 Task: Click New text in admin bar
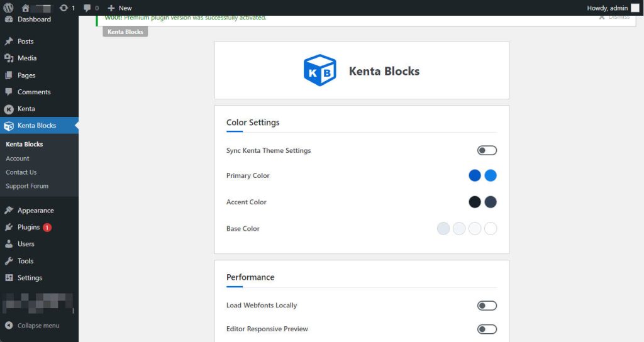coord(125,8)
